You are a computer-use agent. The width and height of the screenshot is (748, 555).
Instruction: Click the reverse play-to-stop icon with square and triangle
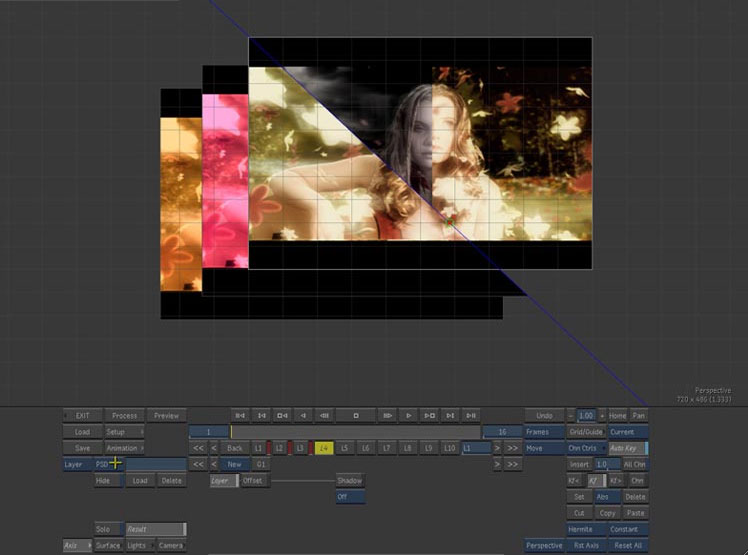(x=282, y=416)
